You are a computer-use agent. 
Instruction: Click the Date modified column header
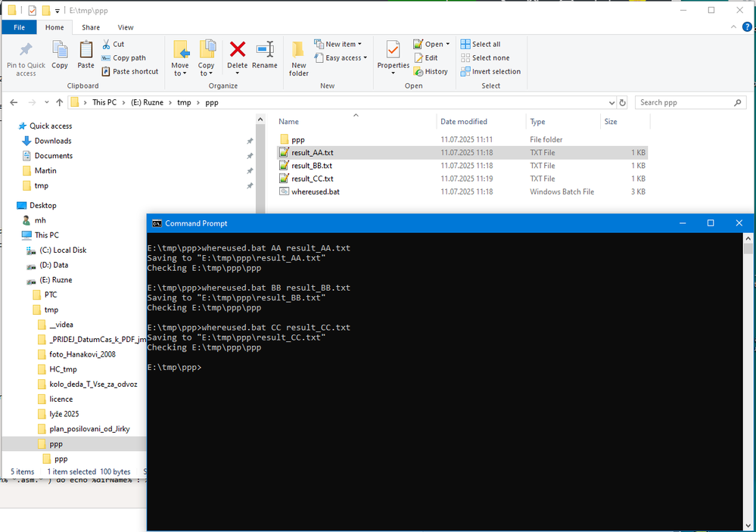tap(464, 122)
